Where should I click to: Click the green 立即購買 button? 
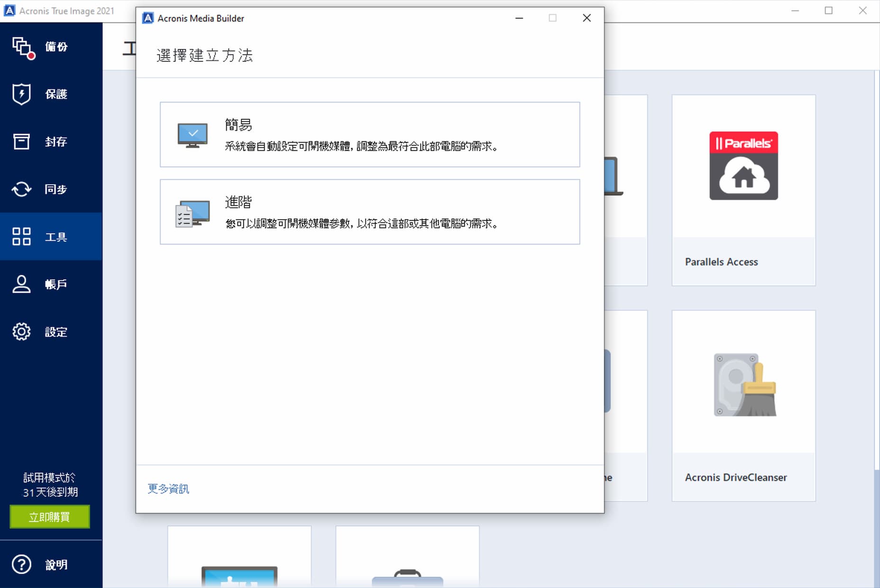click(x=50, y=516)
